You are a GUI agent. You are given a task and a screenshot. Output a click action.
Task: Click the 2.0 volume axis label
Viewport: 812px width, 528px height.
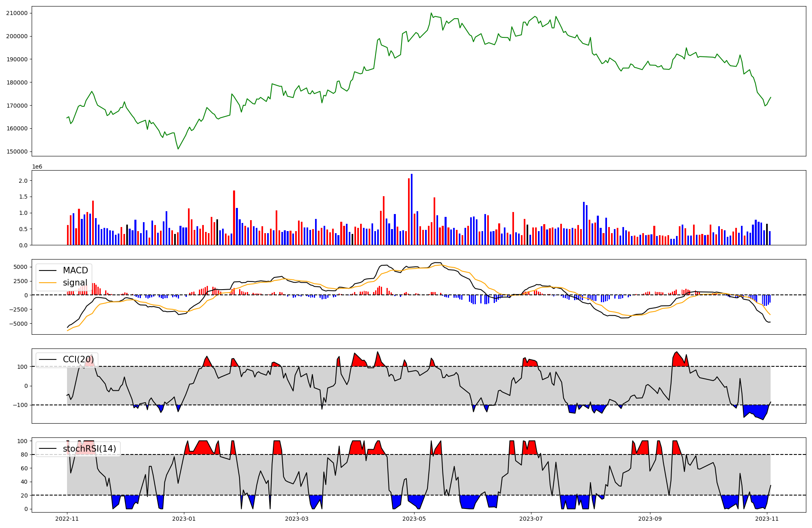[24, 181]
